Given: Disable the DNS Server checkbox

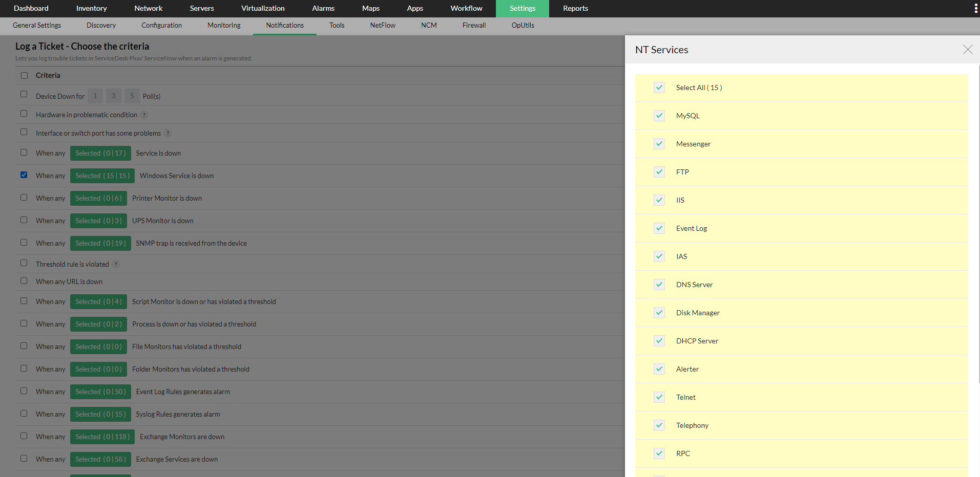Looking at the screenshot, I should 659,285.
